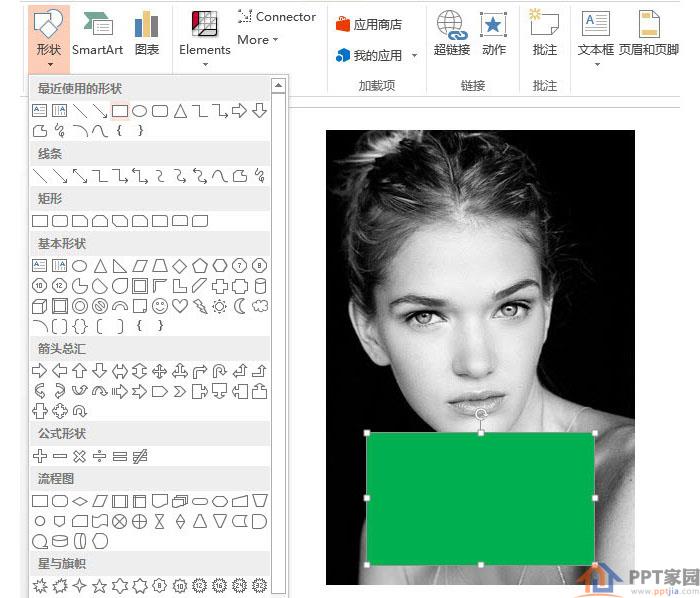Insert 页眉和页脚 header and footer
Screen dimensions: 700x598
(x=649, y=34)
